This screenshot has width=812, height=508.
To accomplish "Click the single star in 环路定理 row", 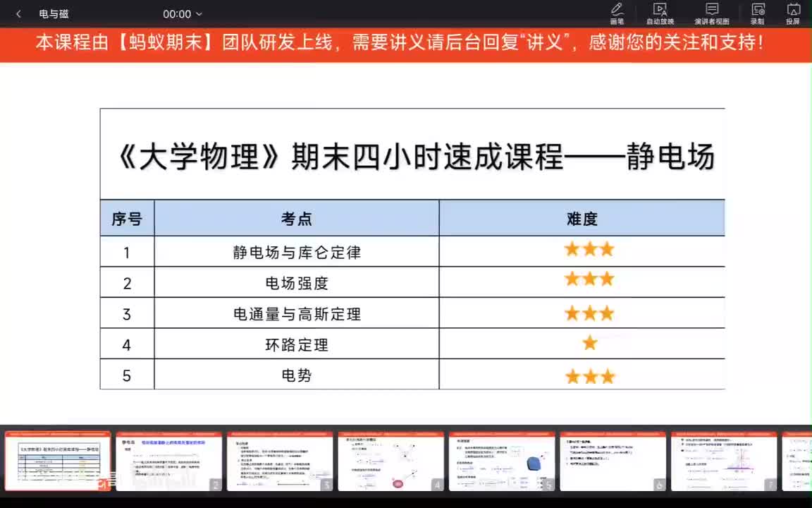I will click(590, 343).
